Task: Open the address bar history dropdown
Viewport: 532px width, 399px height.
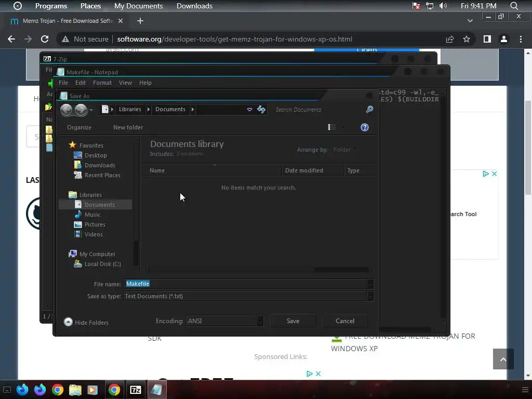Action: tap(249, 109)
